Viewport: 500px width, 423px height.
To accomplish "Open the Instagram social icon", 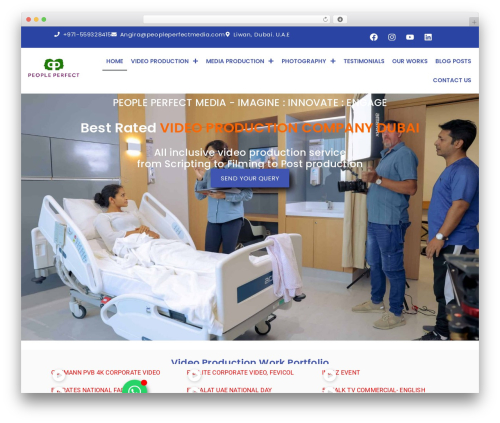I will [392, 37].
